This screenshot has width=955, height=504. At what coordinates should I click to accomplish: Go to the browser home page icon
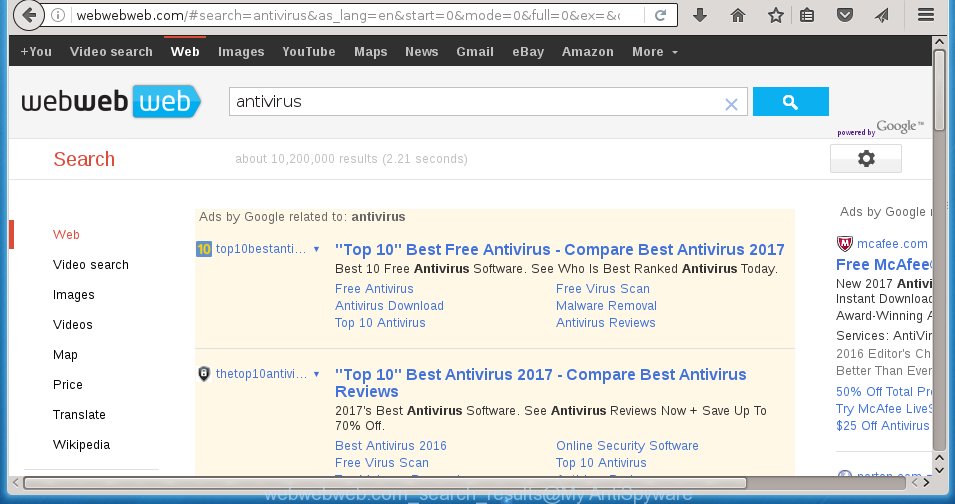coord(738,15)
